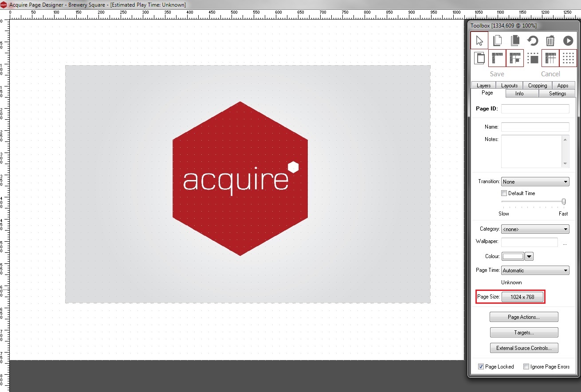
Task: Click the Name input field
Action: [x=535, y=127]
